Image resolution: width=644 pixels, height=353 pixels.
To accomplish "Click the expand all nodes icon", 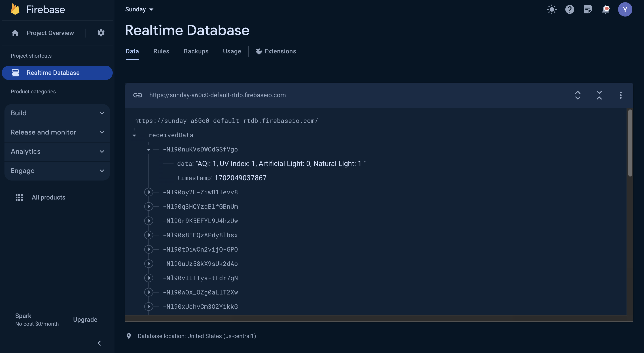I will [578, 95].
